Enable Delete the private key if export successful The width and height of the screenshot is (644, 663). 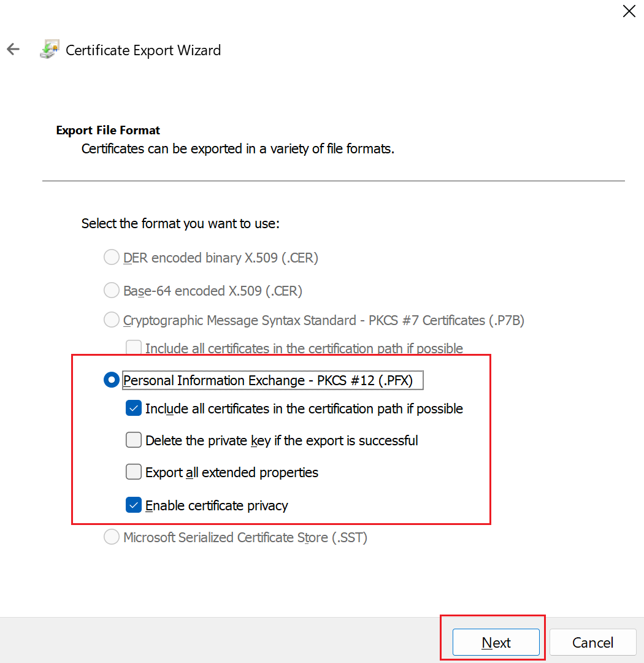click(x=134, y=440)
